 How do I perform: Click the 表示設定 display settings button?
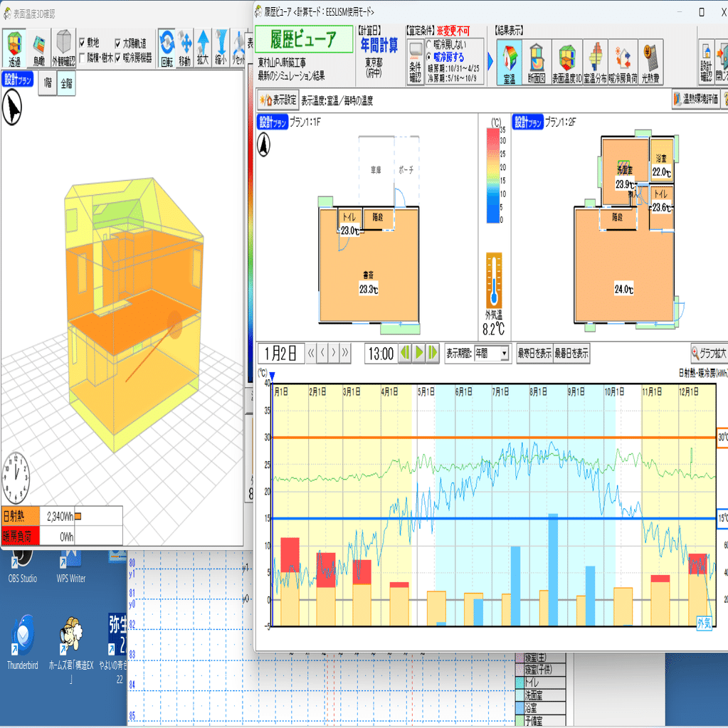pyautogui.click(x=278, y=100)
